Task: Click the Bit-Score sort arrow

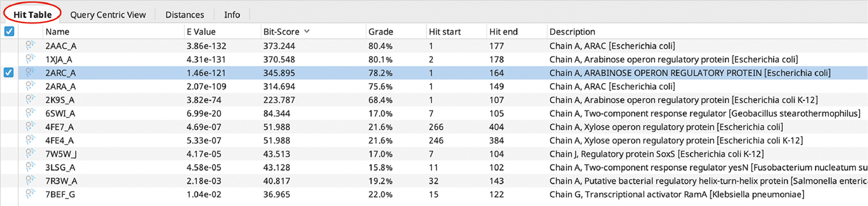Action: [x=307, y=31]
